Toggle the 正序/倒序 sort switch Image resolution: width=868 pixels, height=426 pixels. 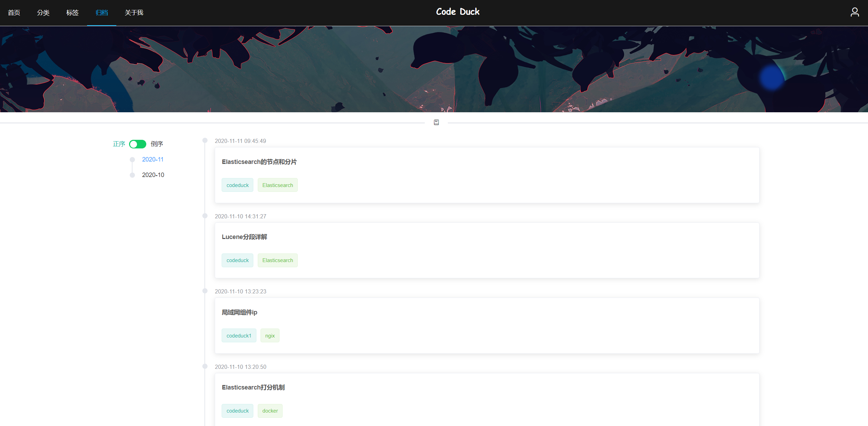tap(138, 144)
